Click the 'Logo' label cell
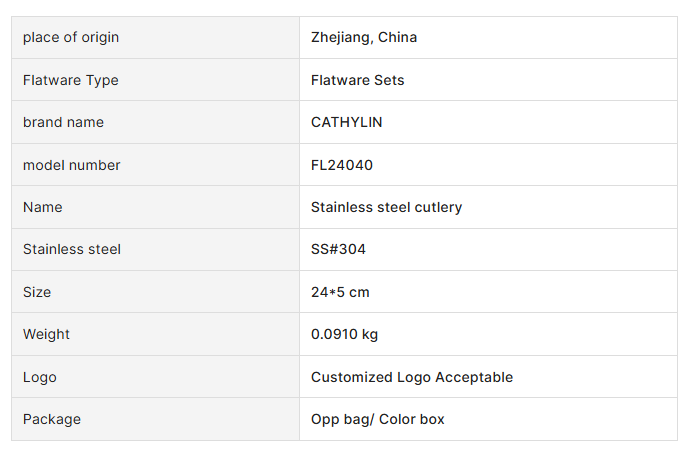Screen dimensions: 692x450 [x=40, y=377]
